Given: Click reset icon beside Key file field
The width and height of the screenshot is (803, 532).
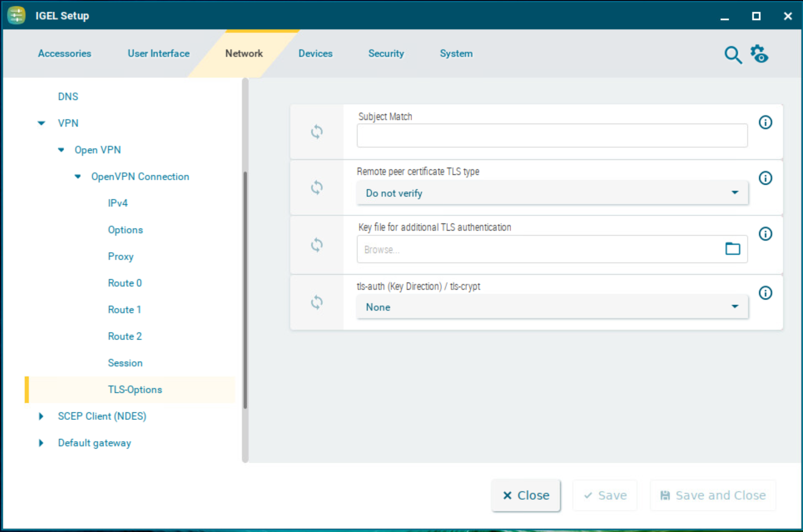Looking at the screenshot, I should pyautogui.click(x=316, y=245).
